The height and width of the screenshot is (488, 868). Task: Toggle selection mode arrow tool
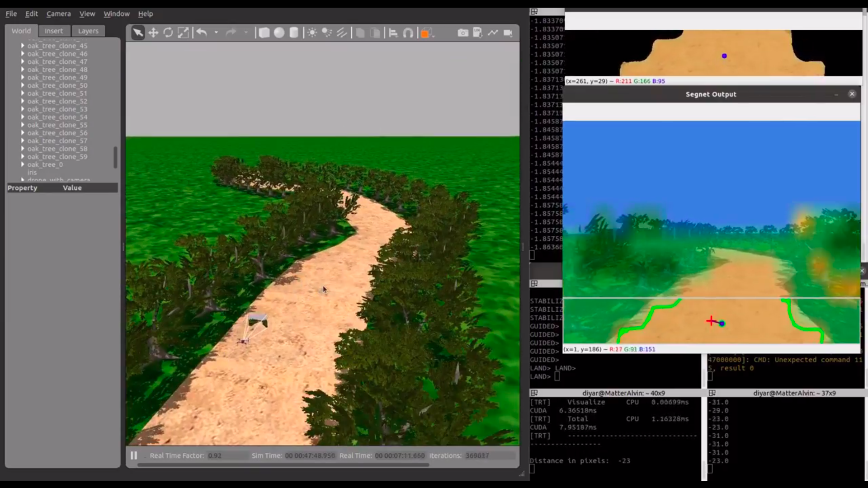(138, 33)
